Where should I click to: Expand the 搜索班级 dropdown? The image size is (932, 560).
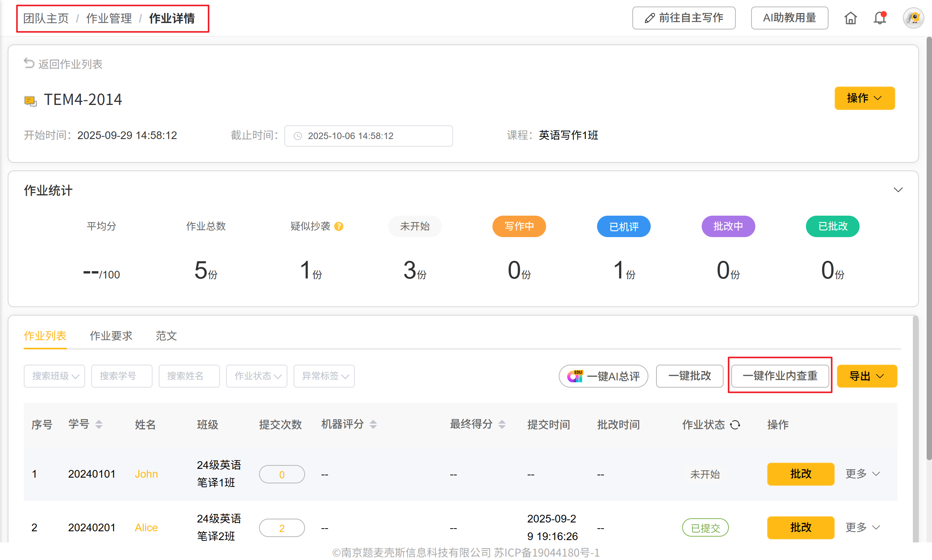[54, 376]
